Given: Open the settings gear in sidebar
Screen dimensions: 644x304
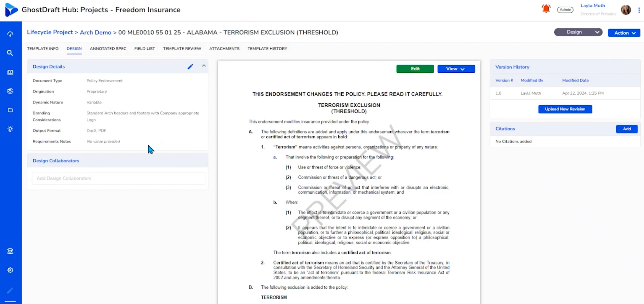Looking at the screenshot, I should click(x=10, y=270).
